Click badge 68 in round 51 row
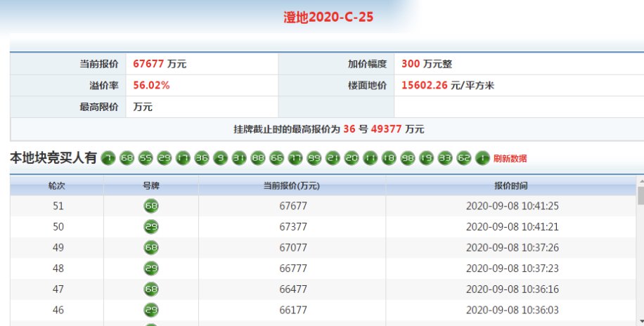This screenshot has width=644, height=326. [x=151, y=207]
